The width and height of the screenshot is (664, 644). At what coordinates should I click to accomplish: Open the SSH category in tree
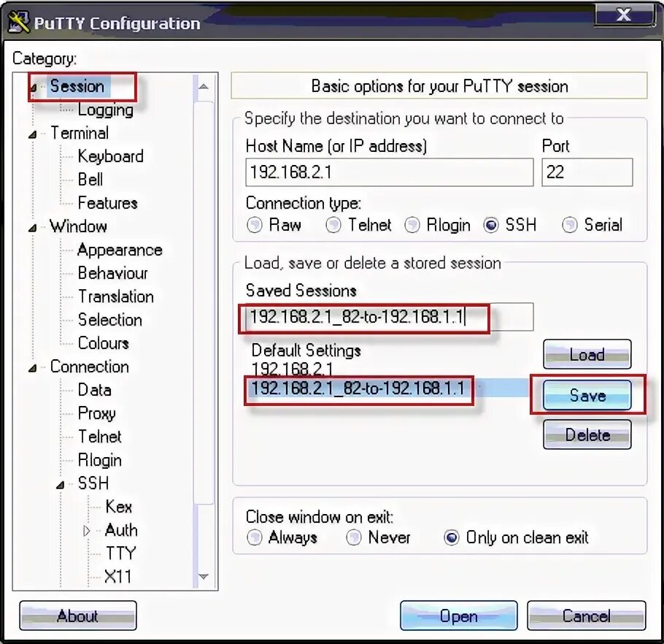tap(93, 483)
